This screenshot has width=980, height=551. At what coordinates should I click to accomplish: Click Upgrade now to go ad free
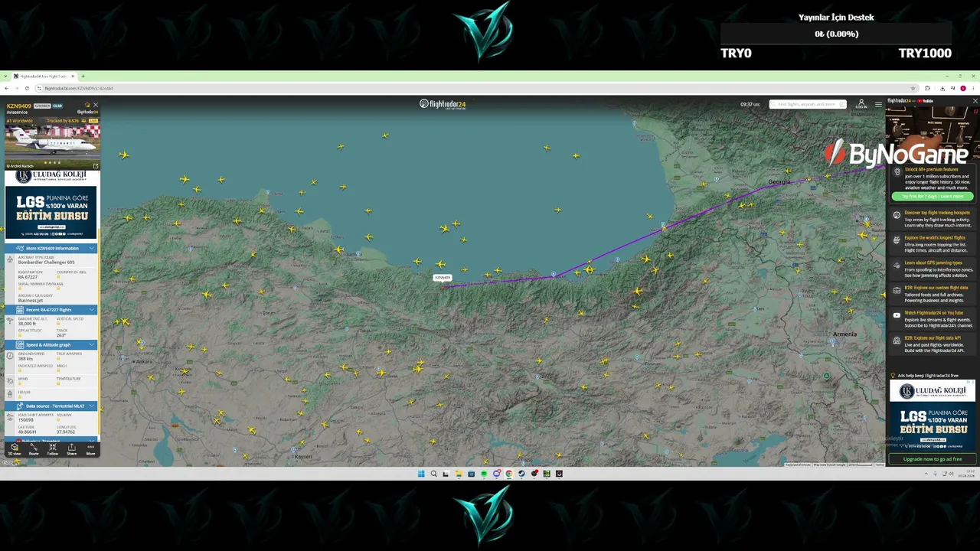[x=932, y=459]
